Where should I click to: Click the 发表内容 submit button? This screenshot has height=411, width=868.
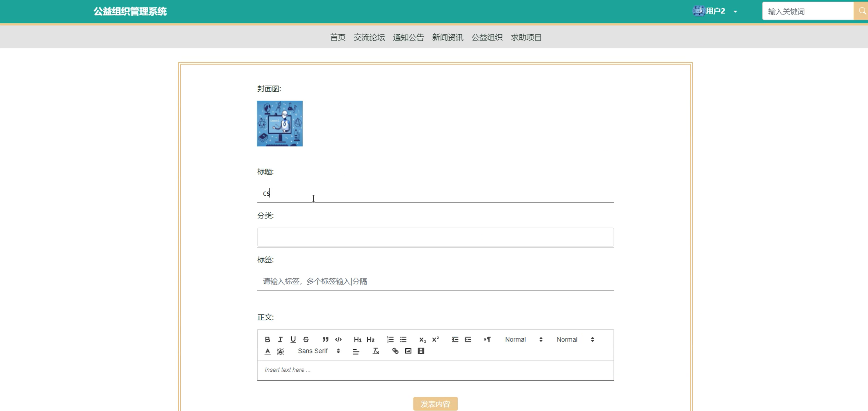[x=435, y=404]
